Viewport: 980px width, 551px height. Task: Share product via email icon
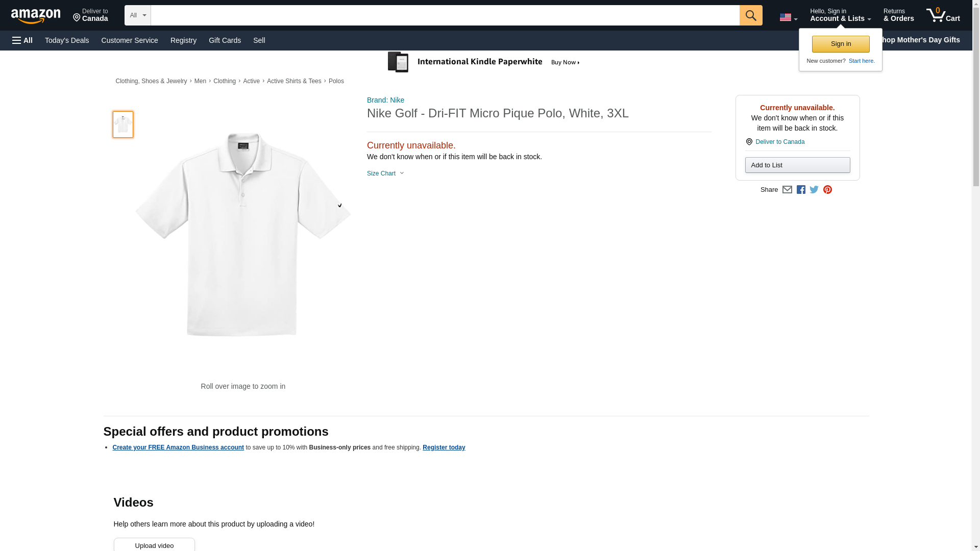click(787, 190)
